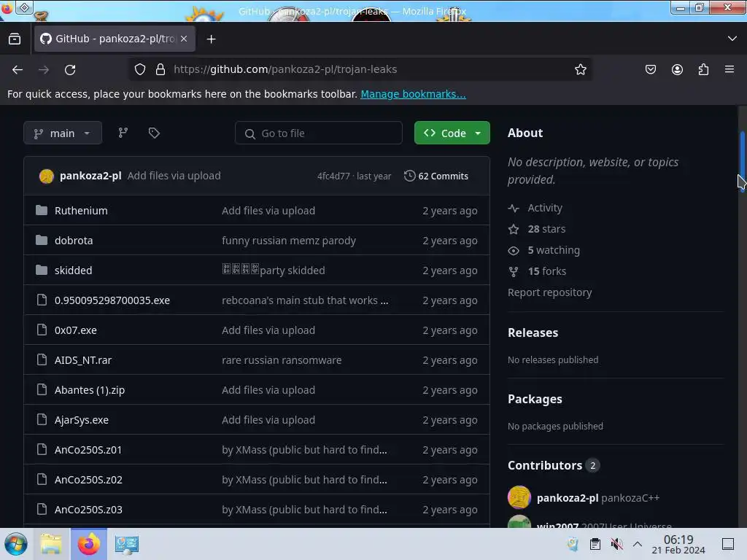This screenshot has height=560, width=747.
Task: Click the forward navigation arrow
Action: tap(44, 69)
